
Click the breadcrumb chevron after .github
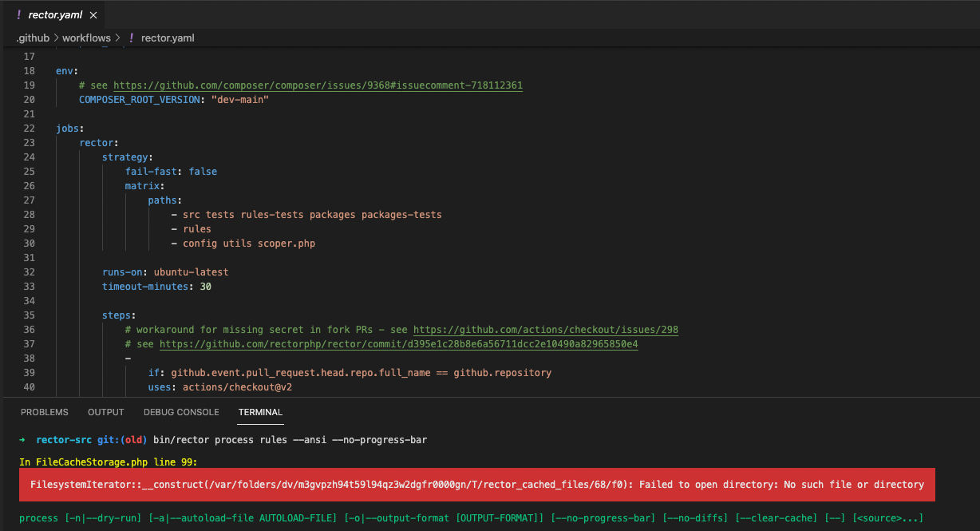coord(56,38)
